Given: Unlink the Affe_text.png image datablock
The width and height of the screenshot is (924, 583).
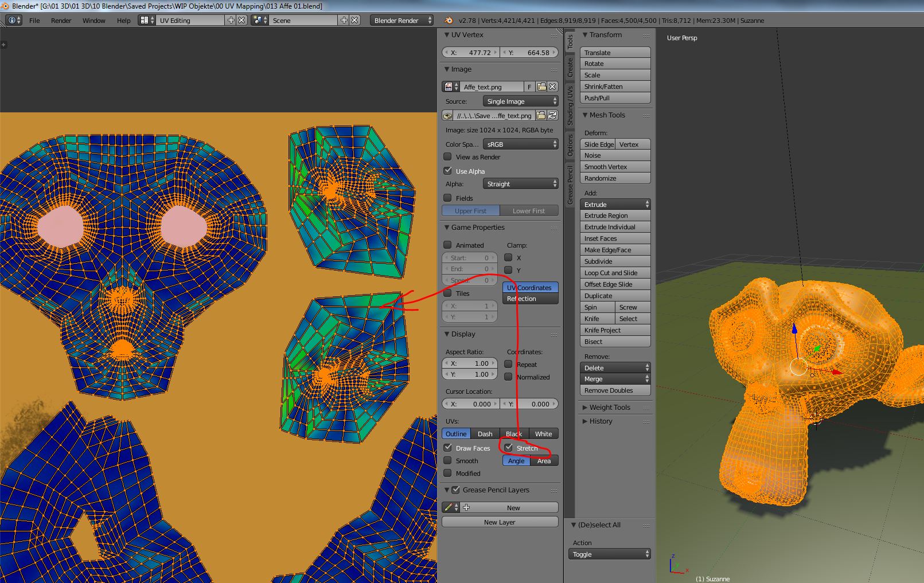Looking at the screenshot, I should click(552, 87).
